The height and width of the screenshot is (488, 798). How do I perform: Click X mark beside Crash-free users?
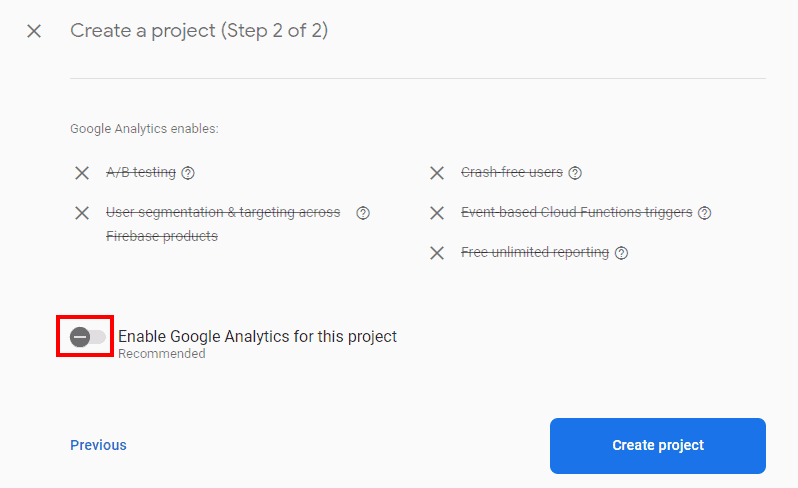point(437,173)
